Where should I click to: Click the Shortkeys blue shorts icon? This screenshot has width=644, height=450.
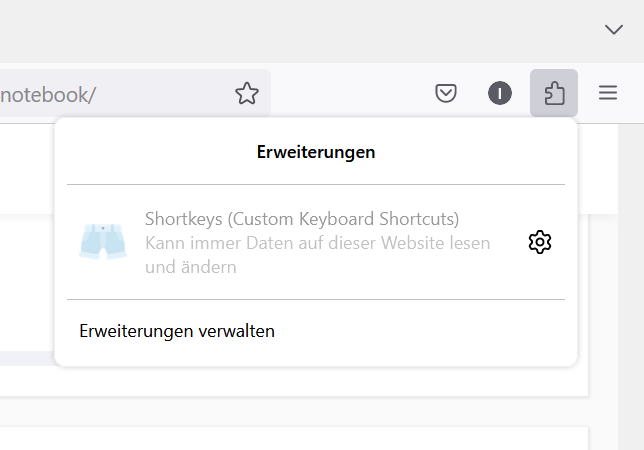pos(103,242)
